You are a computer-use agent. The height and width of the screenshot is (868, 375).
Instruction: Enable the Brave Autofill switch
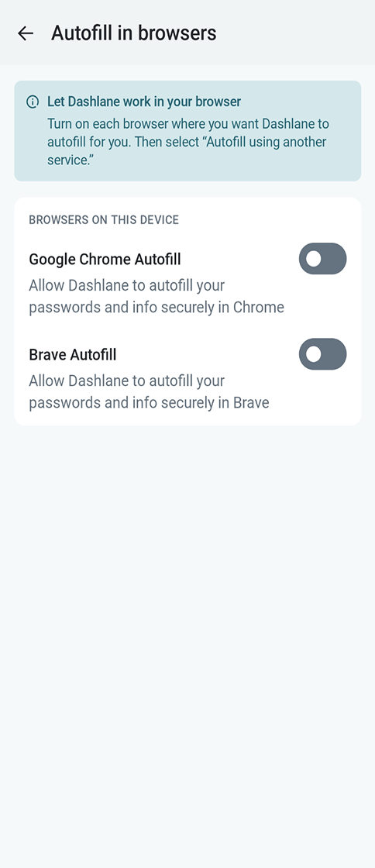[322, 353]
